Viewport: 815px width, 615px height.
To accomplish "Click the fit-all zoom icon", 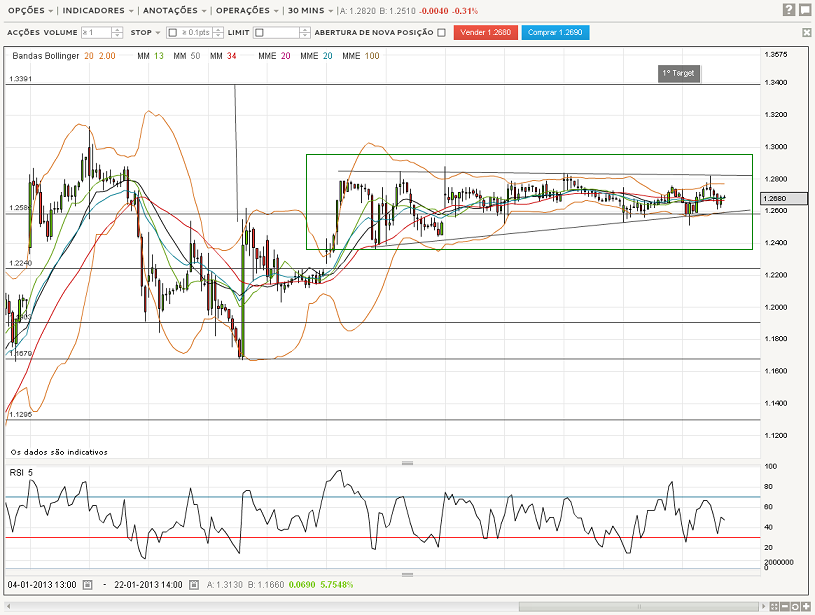I will point(774,607).
